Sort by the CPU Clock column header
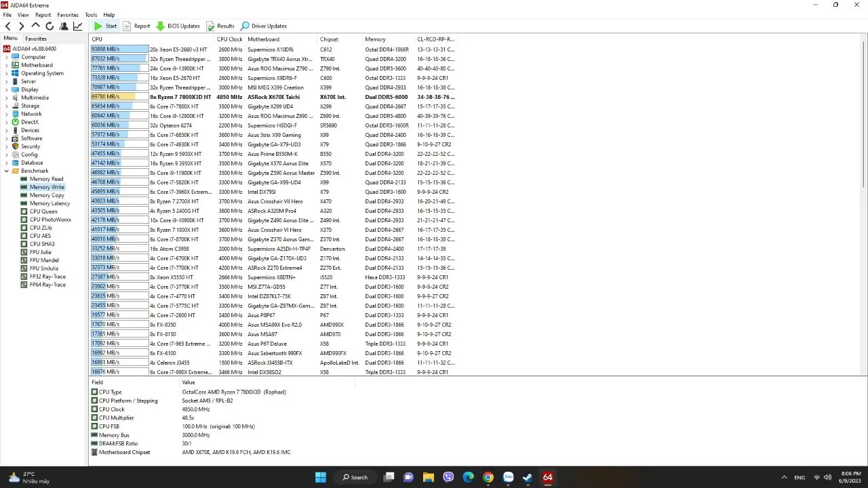The image size is (868, 488). 230,39
